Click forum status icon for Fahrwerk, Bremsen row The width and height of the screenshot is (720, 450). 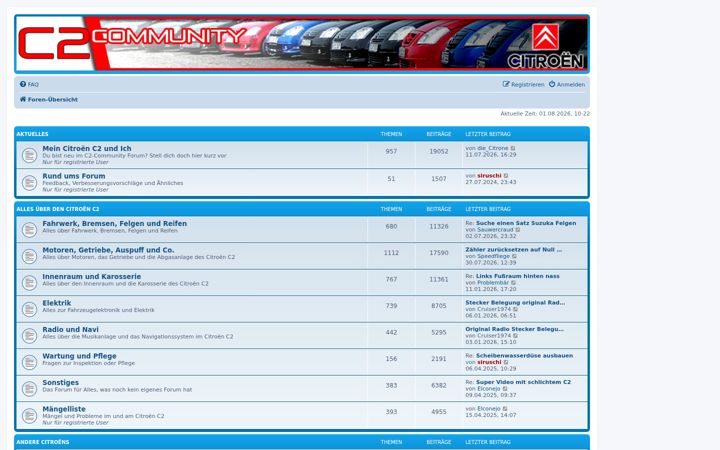(x=29, y=230)
